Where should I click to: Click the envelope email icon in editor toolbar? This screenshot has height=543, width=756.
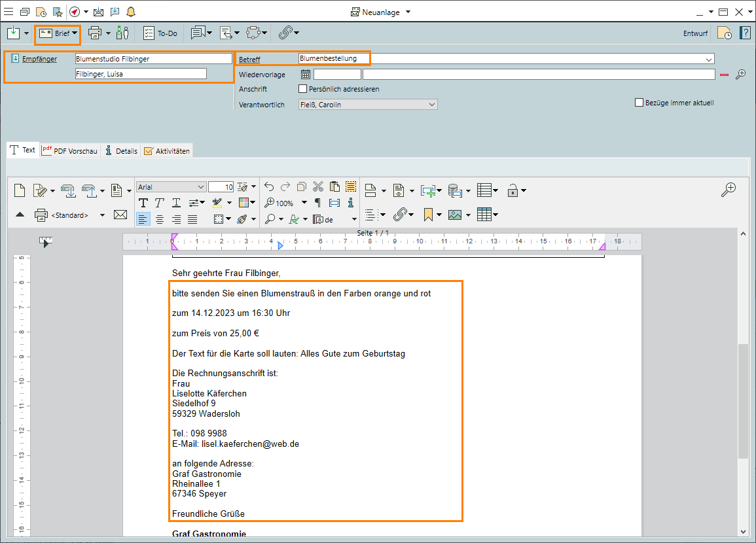click(x=120, y=215)
